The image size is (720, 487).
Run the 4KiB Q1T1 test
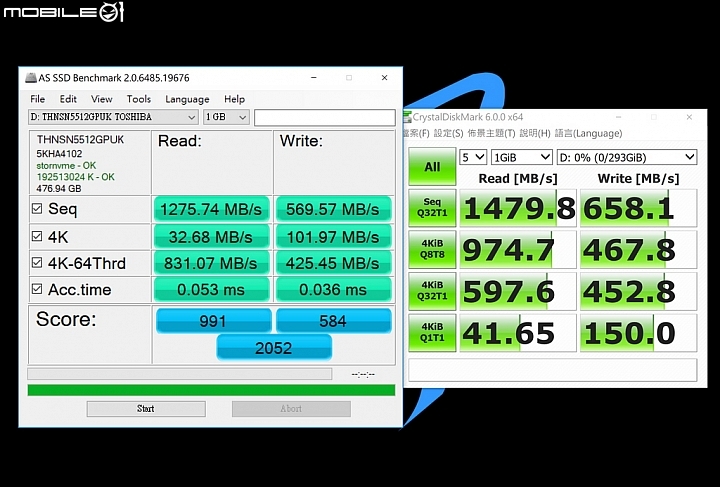click(432, 333)
